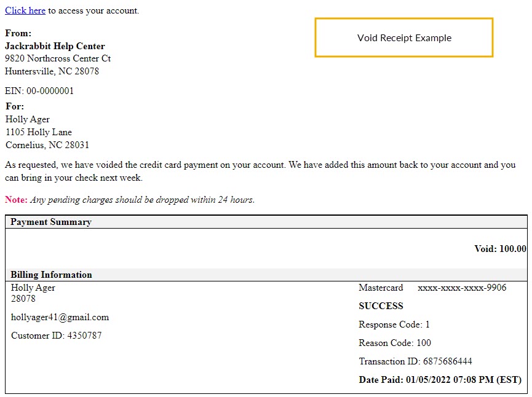The height and width of the screenshot is (397, 532).
Task: Click the Mastercard card type label
Action: 381,288
